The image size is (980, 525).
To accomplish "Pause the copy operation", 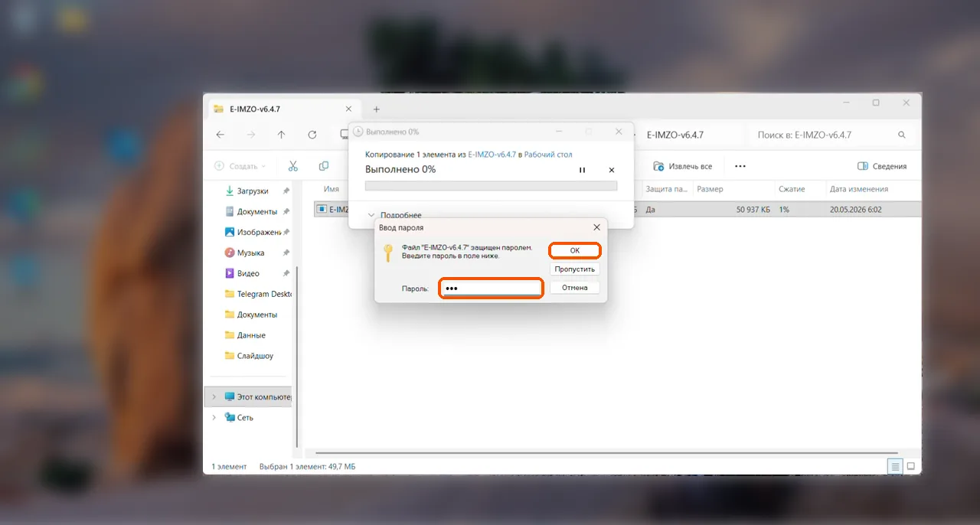I will (582, 170).
